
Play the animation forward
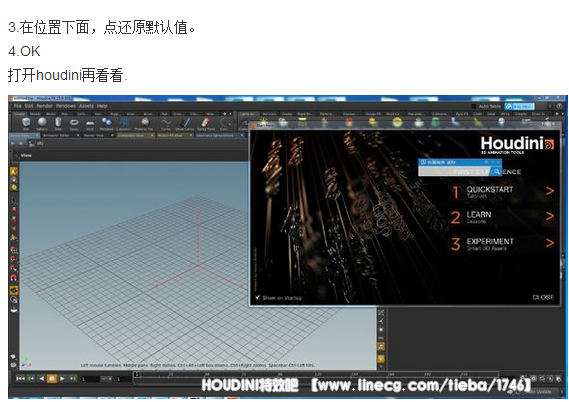[62, 378]
